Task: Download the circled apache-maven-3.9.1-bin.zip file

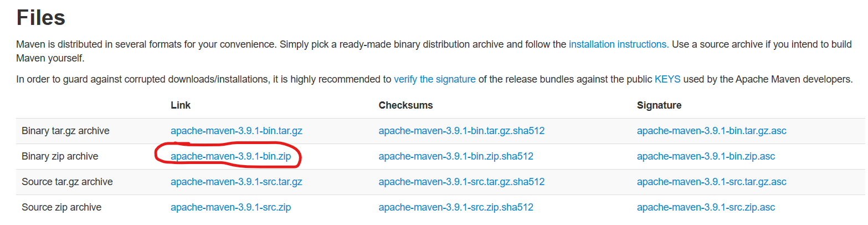Action: click(x=230, y=157)
